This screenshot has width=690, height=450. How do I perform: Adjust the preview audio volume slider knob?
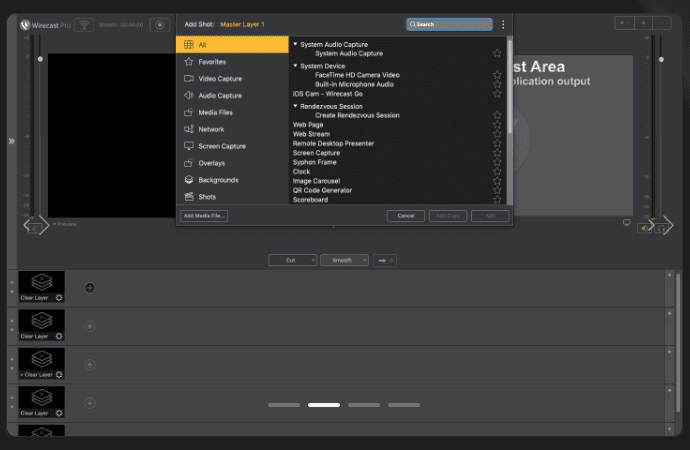click(40, 59)
